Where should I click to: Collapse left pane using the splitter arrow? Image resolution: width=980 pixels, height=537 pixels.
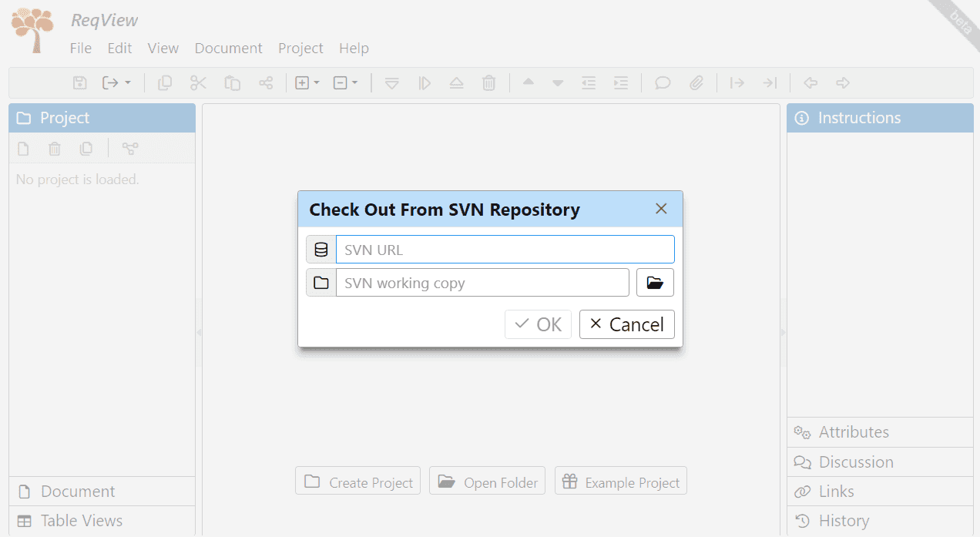pyautogui.click(x=199, y=333)
